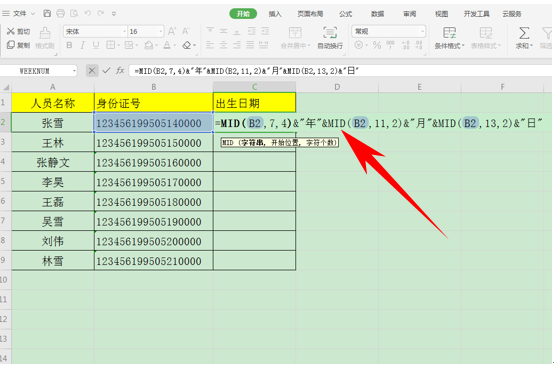Click the currency format icon

(359, 45)
